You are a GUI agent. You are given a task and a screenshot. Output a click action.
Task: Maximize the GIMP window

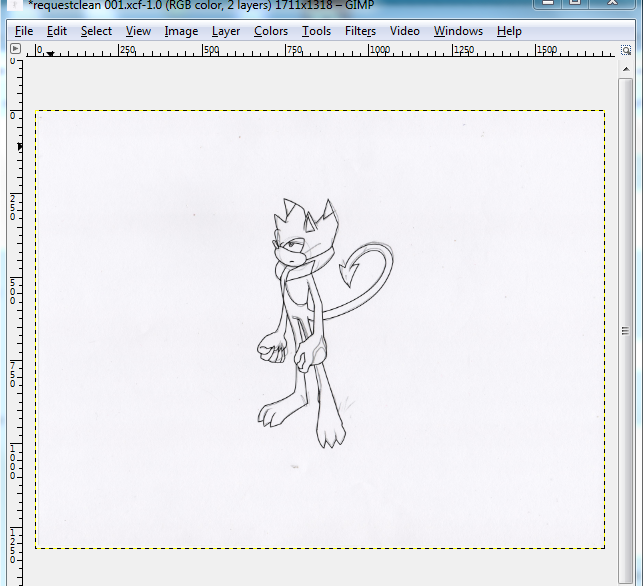[575, 3]
